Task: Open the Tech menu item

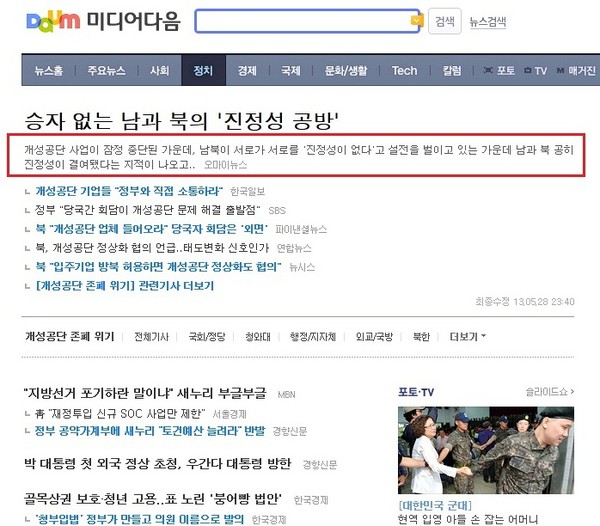Action: [404, 71]
